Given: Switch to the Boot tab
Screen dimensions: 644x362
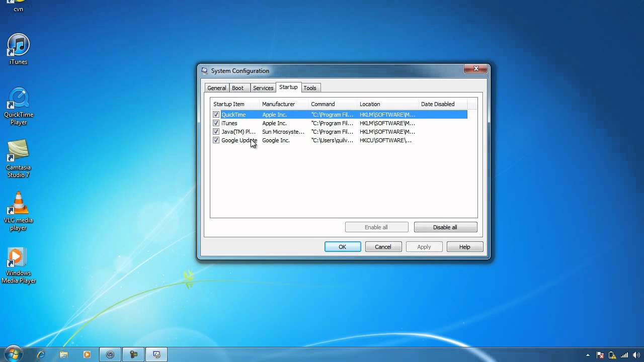Looking at the screenshot, I should [237, 88].
